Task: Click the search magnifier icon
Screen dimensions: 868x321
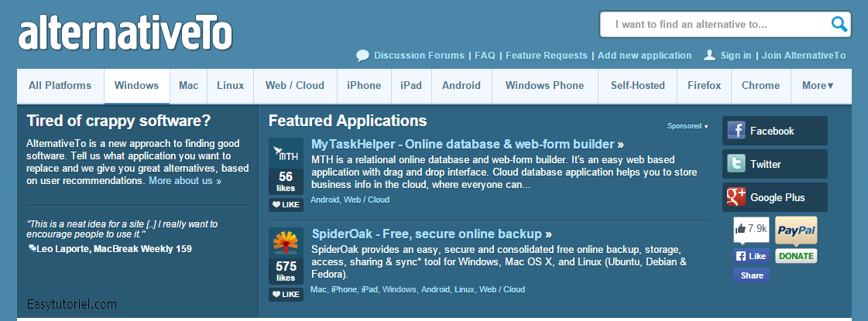Action: [839, 24]
